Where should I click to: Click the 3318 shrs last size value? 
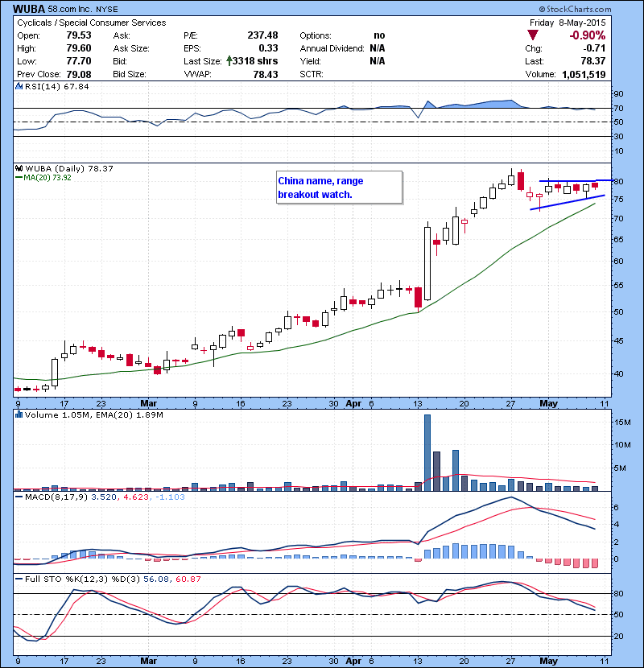click(x=255, y=61)
